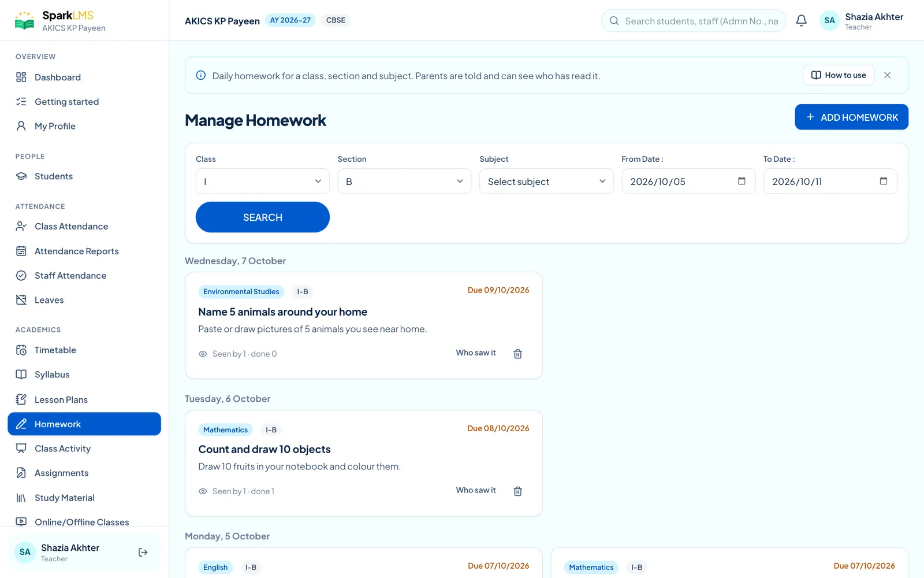This screenshot has width=924, height=578.
Task: Click the info icon in the banner
Action: point(201,75)
